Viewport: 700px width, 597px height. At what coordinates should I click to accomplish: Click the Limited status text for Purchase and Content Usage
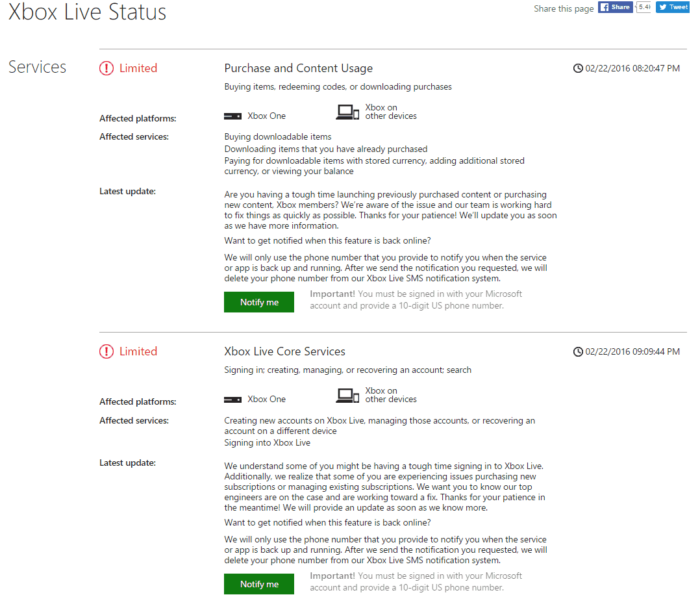pos(138,68)
